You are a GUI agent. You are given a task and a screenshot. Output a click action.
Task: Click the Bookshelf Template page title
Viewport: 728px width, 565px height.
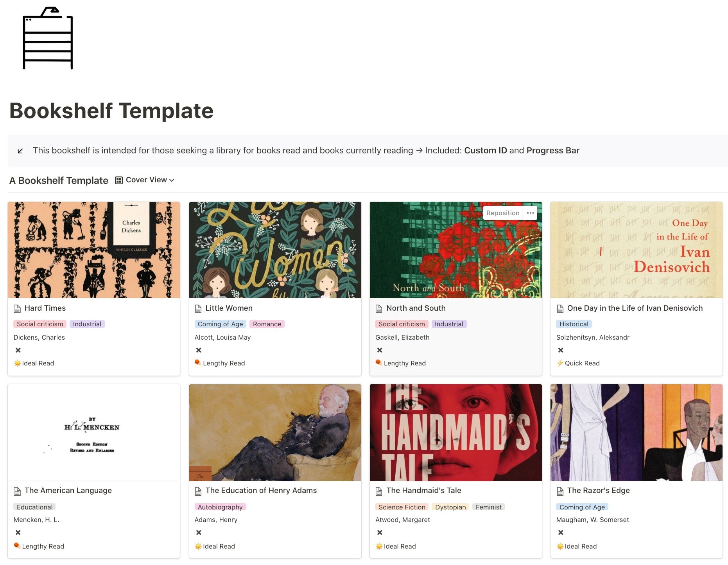[111, 111]
